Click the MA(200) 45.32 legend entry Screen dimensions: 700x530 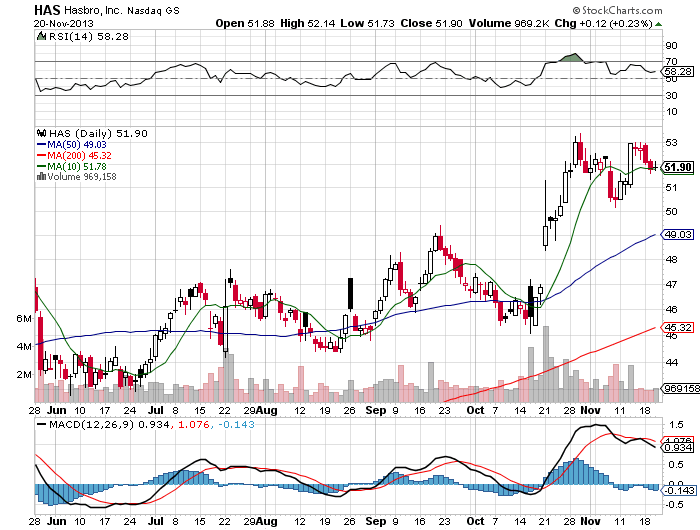point(79,155)
